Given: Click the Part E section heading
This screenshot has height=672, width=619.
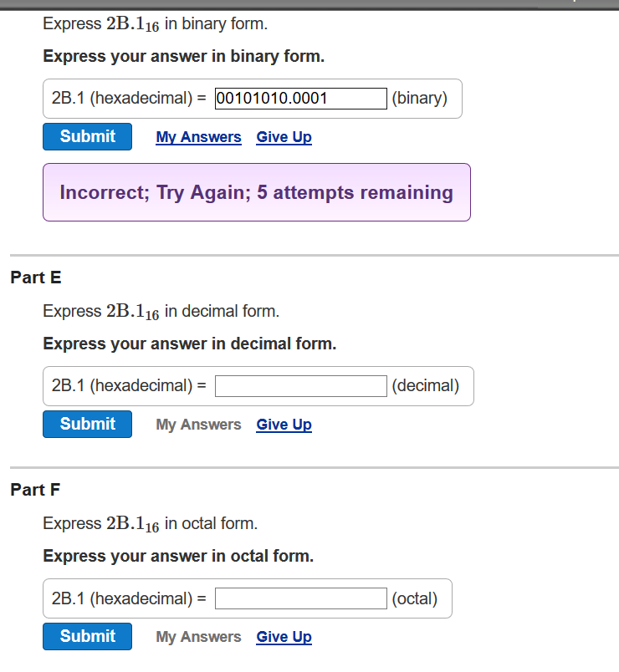Looking at the screenshot, I should click(35, 277).
